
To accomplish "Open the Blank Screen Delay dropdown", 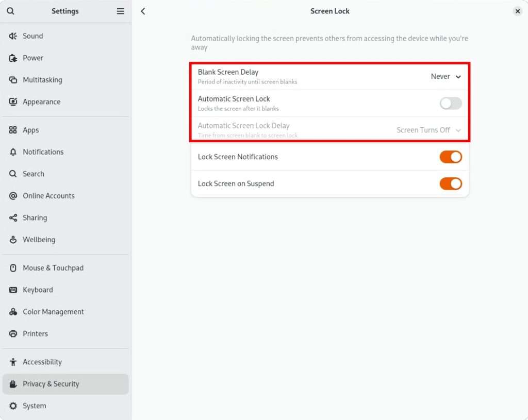I will click(445, 77).
